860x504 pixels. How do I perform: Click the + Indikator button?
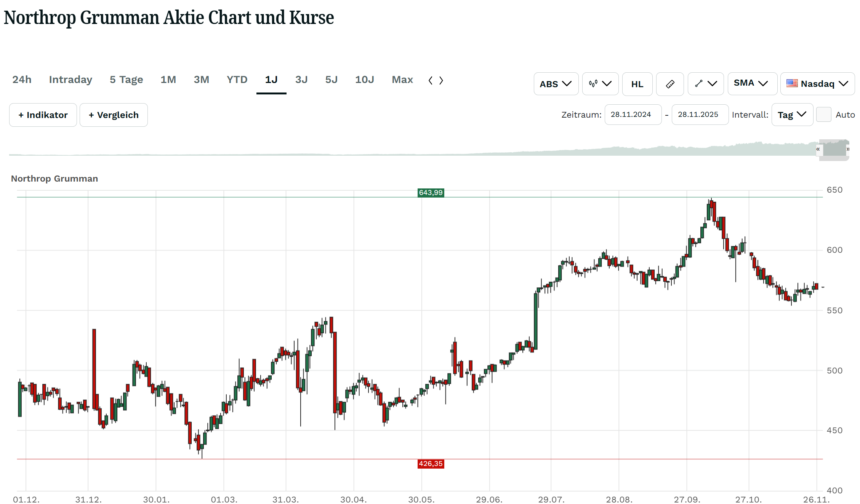pyautogui.click(x=43, y=115)
